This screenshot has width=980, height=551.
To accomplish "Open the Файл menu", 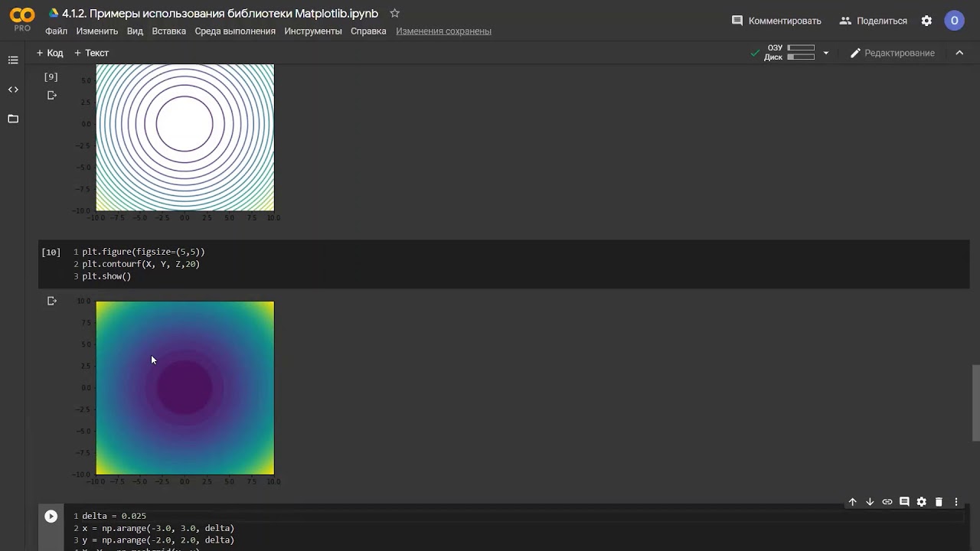I will (x=56, y=31).
